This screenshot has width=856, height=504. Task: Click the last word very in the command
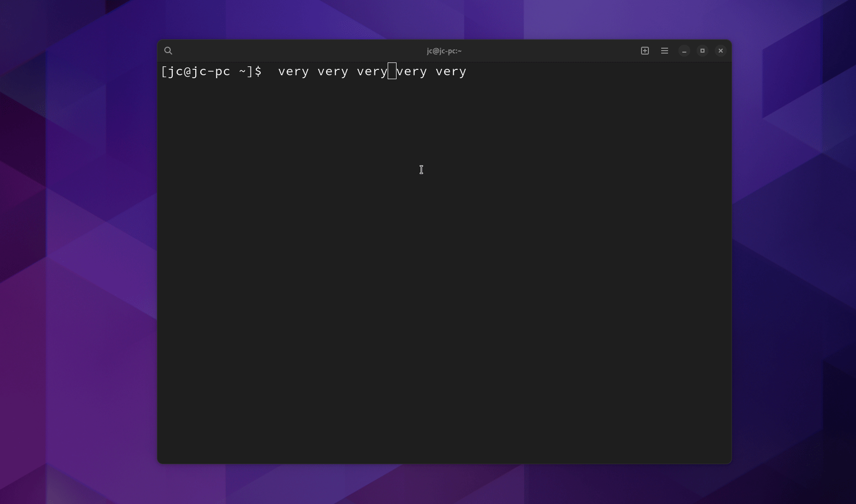click(x=451, y=72)
